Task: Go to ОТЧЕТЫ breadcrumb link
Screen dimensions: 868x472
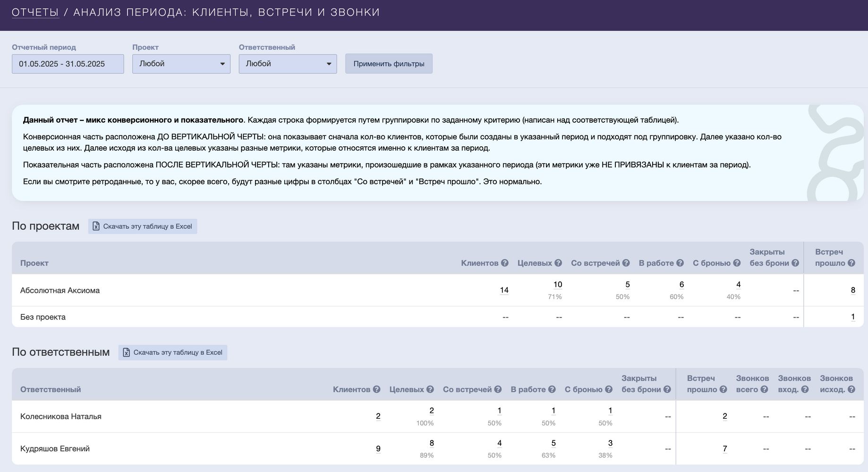Action: pyautogui.click(x=35, y=12)
